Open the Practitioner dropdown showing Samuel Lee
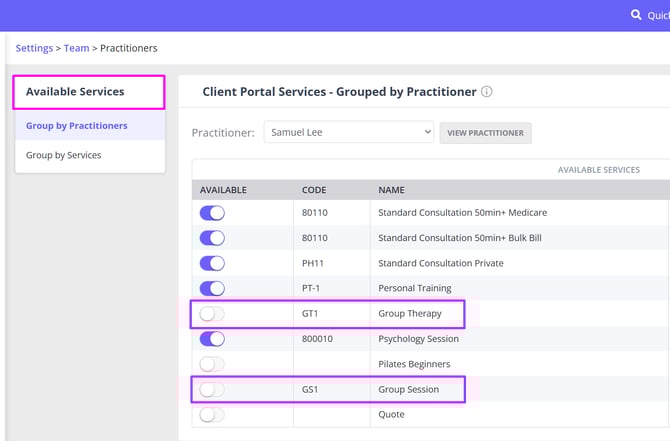670x441 pixels. pos(348,132)
